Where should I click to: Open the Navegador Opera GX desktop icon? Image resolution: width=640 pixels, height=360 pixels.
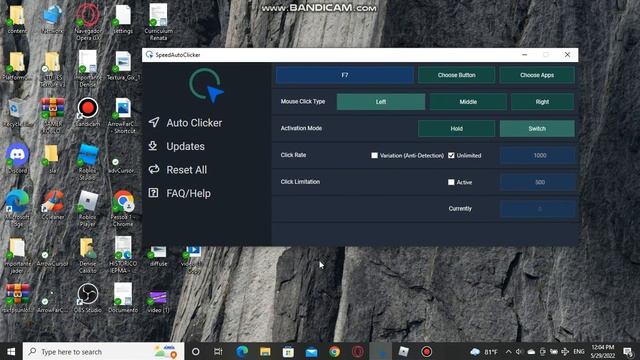point(88,21)
